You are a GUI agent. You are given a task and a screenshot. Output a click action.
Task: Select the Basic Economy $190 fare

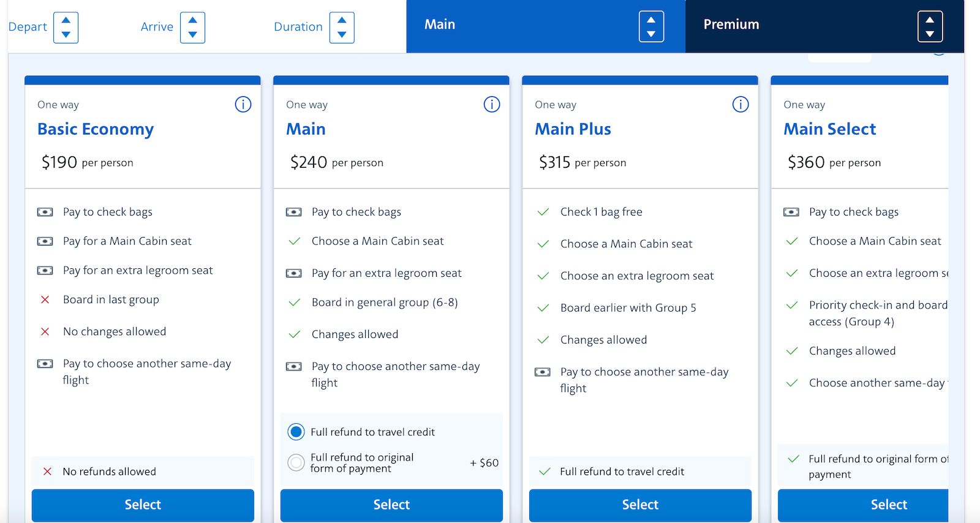point(143,505)
